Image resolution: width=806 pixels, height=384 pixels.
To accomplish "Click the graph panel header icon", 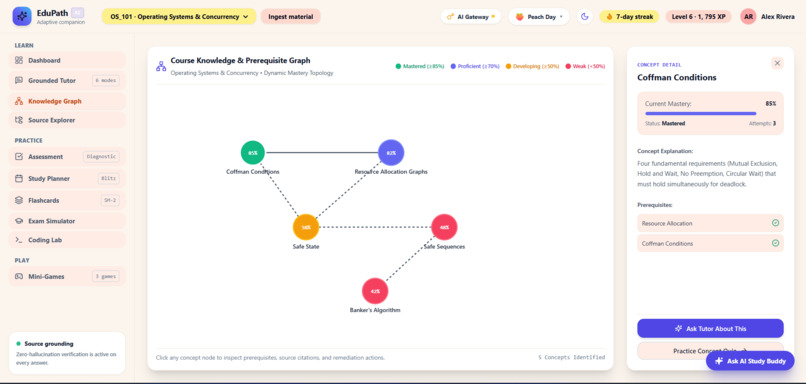I will point(161,66).
